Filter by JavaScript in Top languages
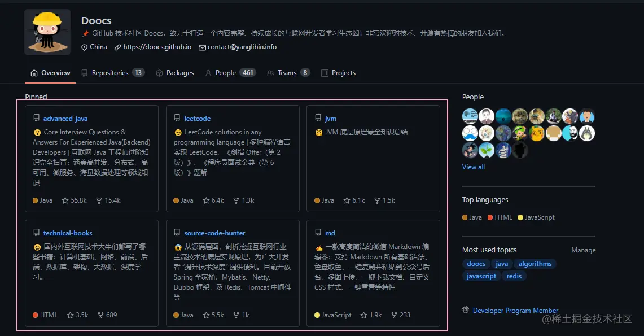This screenshot has width=644, height=336. (x=536, y=217)
